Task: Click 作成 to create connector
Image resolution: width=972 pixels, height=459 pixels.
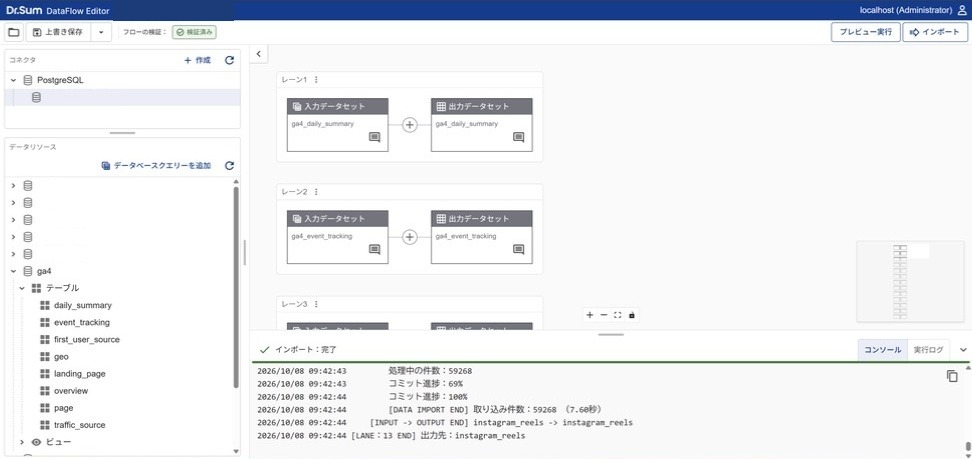Action: point(197,60)
